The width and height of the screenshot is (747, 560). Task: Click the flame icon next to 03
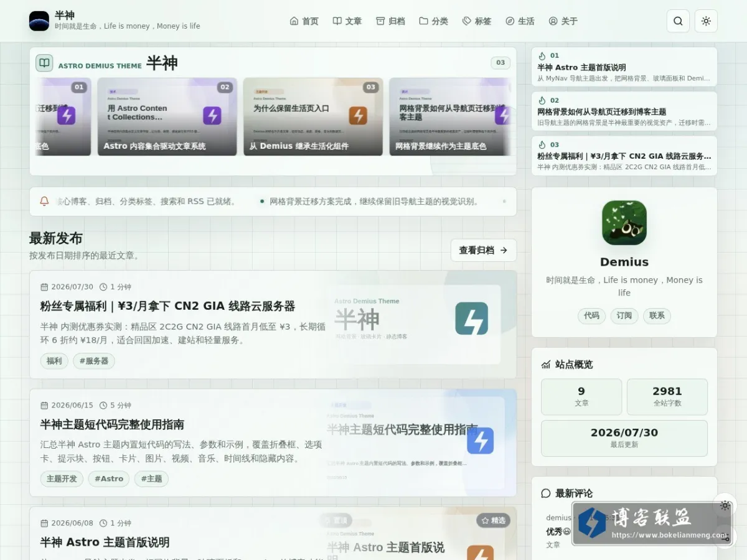coord(542,144)
